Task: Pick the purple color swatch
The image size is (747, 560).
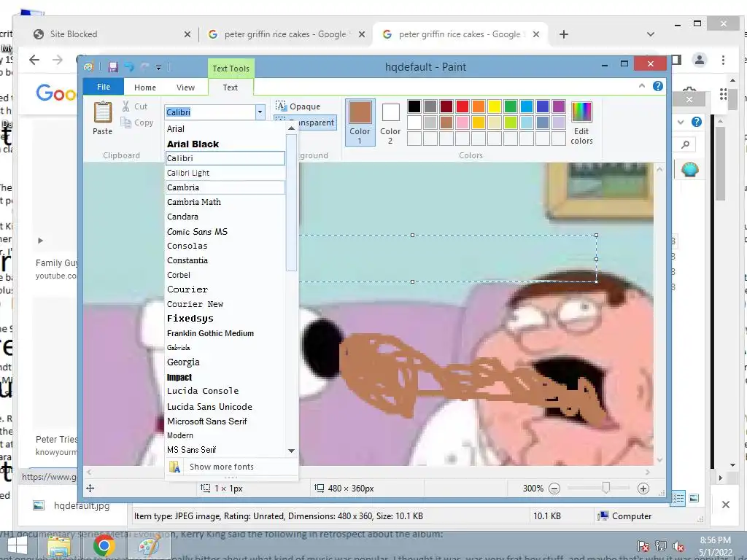Action: point(558,106)
